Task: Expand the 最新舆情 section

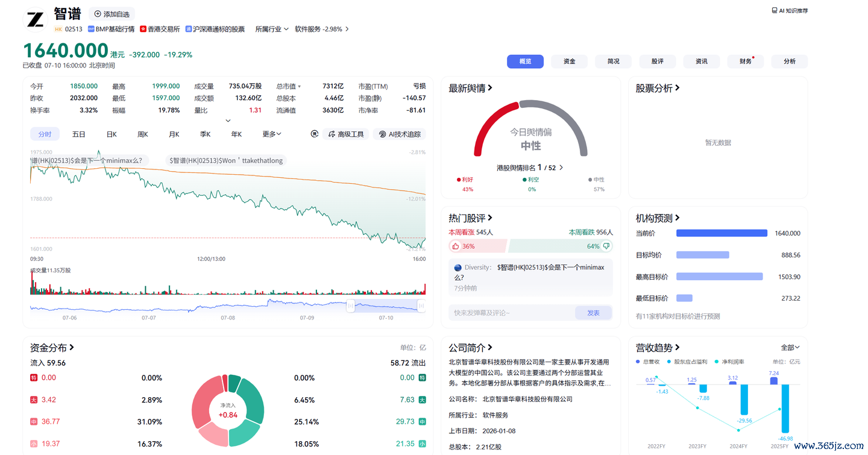Action: pyautogui.click(x=471, y=88)
